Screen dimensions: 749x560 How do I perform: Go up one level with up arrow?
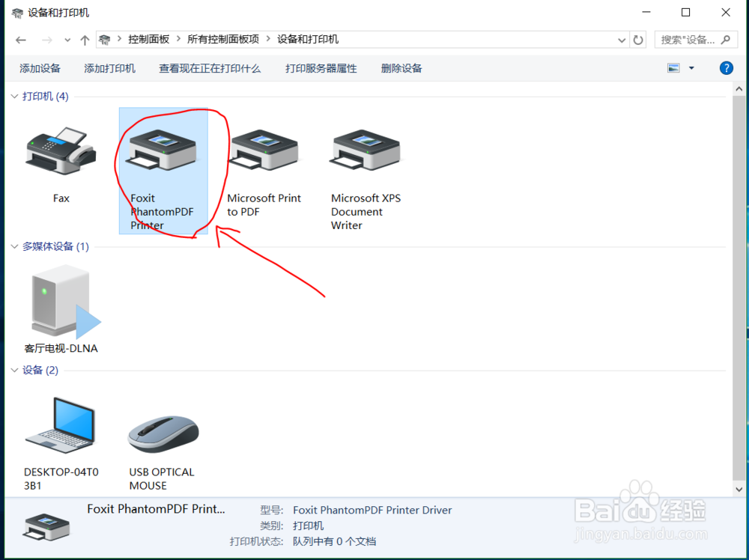click(85, 40)
